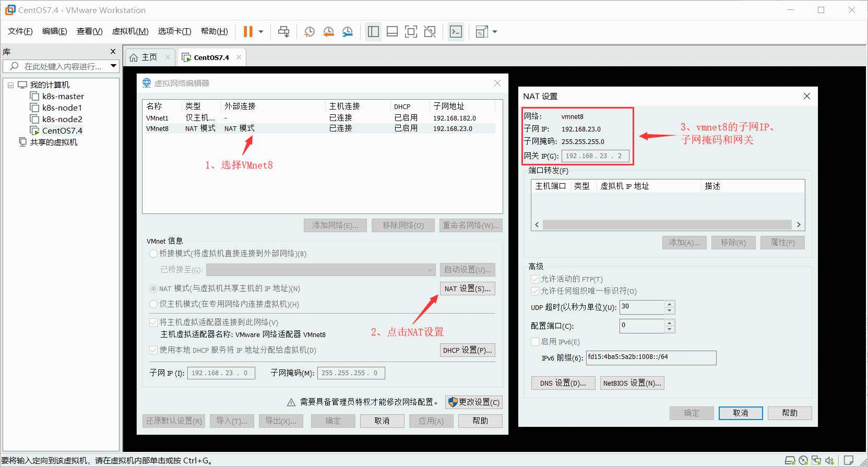This screenshot has height=467, width=868.
Task: Pause the virtual machine with the orange button
Action: coord(248,32)
